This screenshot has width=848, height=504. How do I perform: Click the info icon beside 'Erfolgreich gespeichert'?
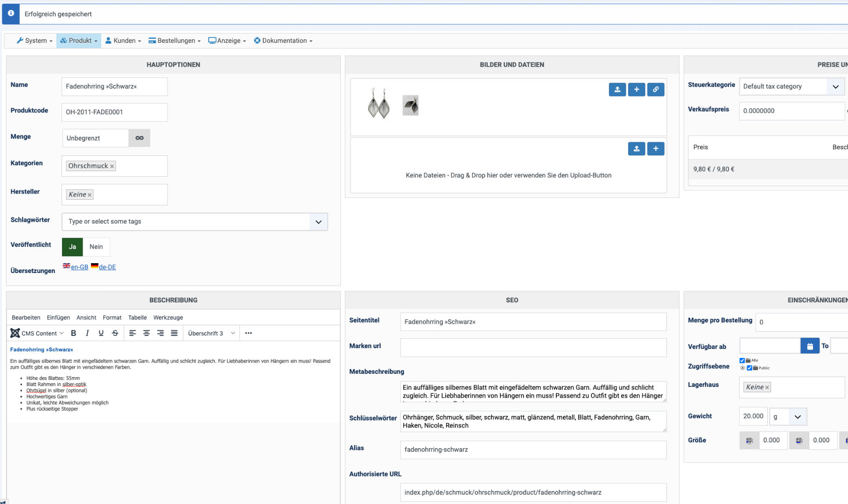[11, 14]
